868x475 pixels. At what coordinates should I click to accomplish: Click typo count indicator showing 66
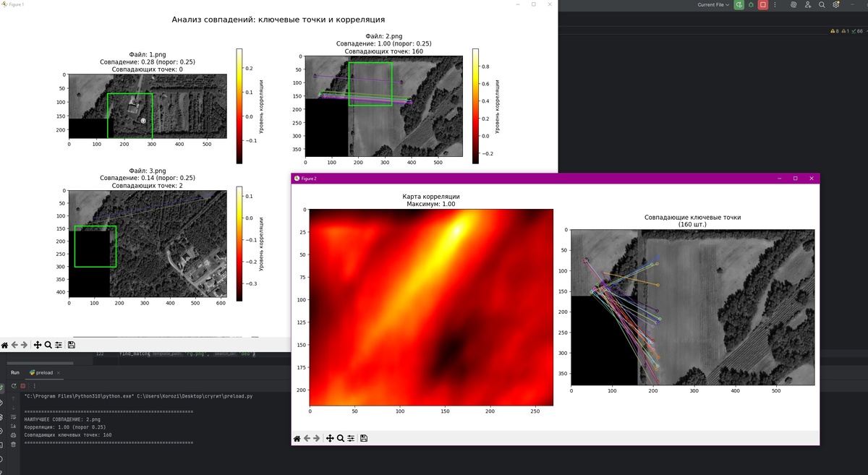[x=856, y=31]
